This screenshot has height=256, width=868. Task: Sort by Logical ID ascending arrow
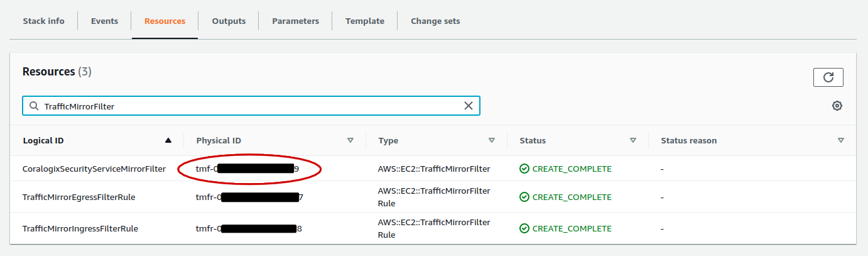[168, 141]
